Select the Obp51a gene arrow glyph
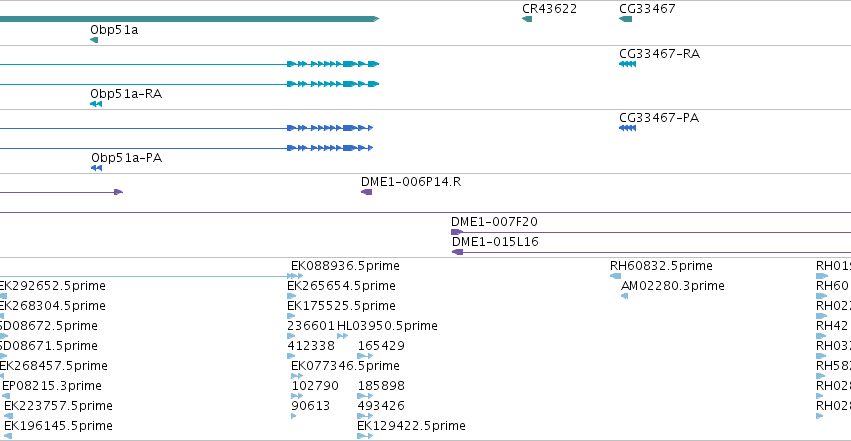Screen dimensions: 851x441 [94, 40]
